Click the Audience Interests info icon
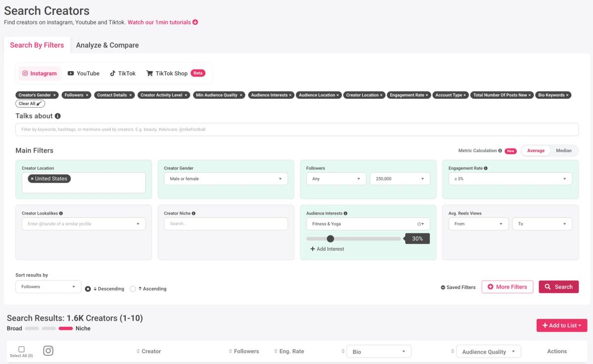The image size is (593, 364). coord(345,213)
